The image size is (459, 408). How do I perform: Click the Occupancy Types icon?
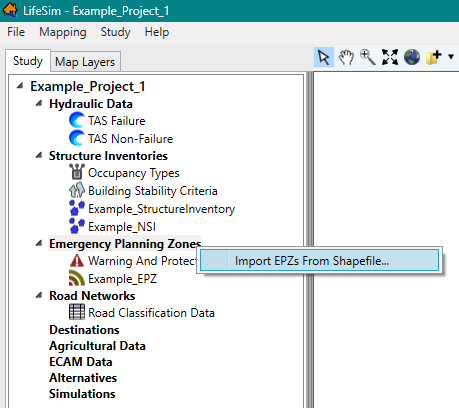(x=77, y=172)
